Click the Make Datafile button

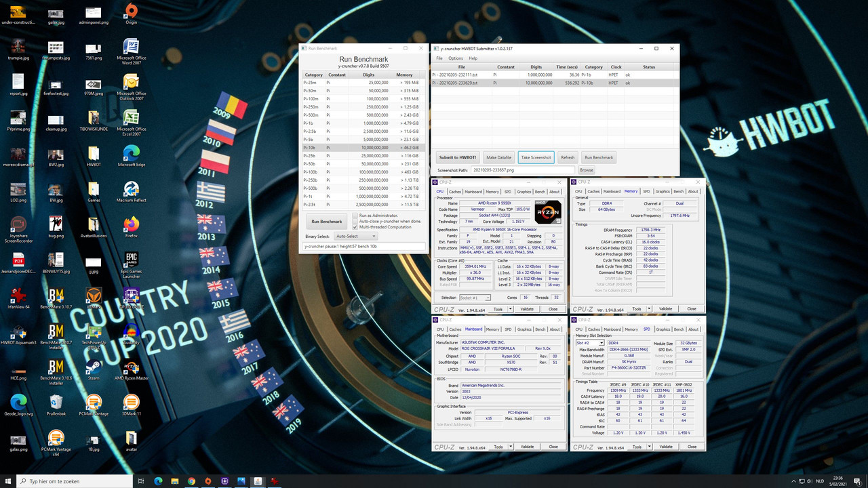tap(498, 157)
